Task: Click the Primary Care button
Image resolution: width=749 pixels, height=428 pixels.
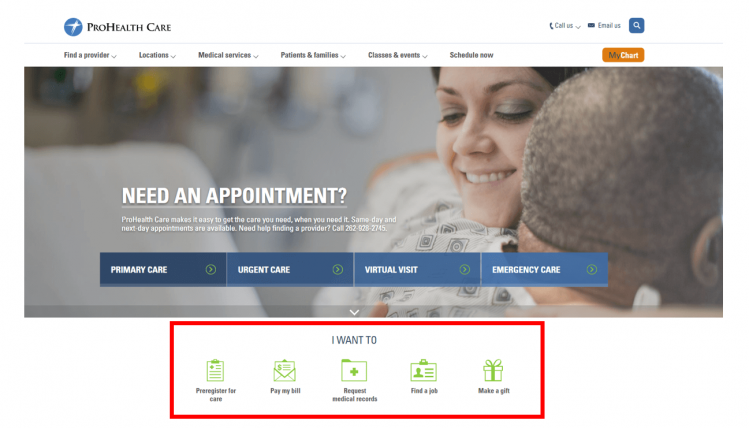Action: (163, 270)
